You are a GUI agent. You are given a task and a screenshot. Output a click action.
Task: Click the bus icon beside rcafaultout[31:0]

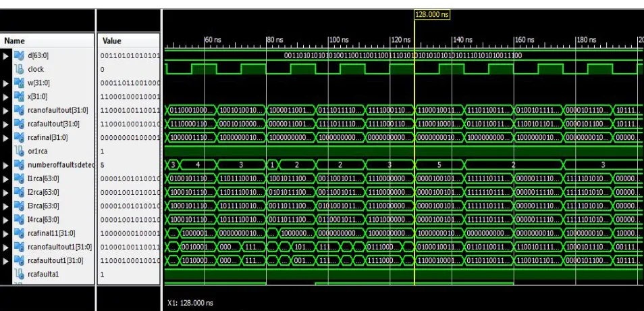tap(19, 124)
